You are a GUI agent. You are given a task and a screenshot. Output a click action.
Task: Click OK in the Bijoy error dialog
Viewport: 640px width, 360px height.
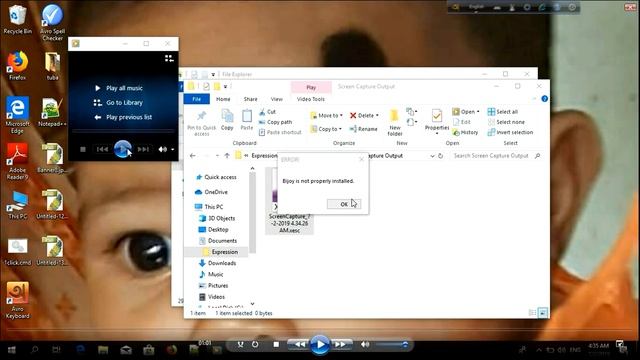344,204
